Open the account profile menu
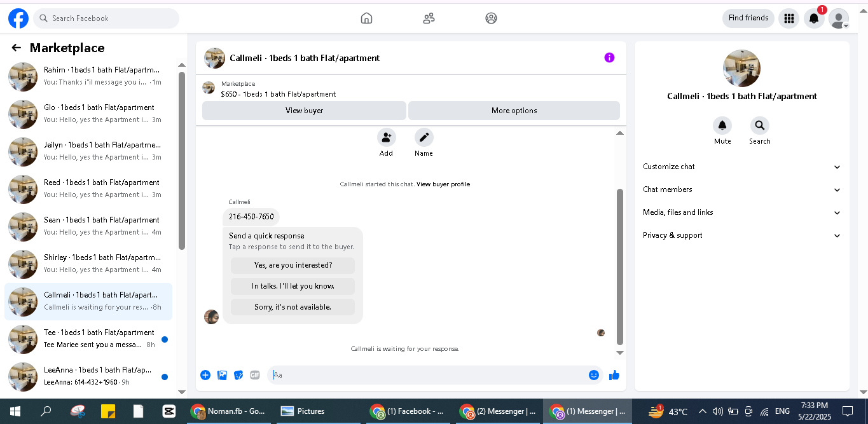The width and height of the screenshot is (868, 424). click(x=839, y=18)
